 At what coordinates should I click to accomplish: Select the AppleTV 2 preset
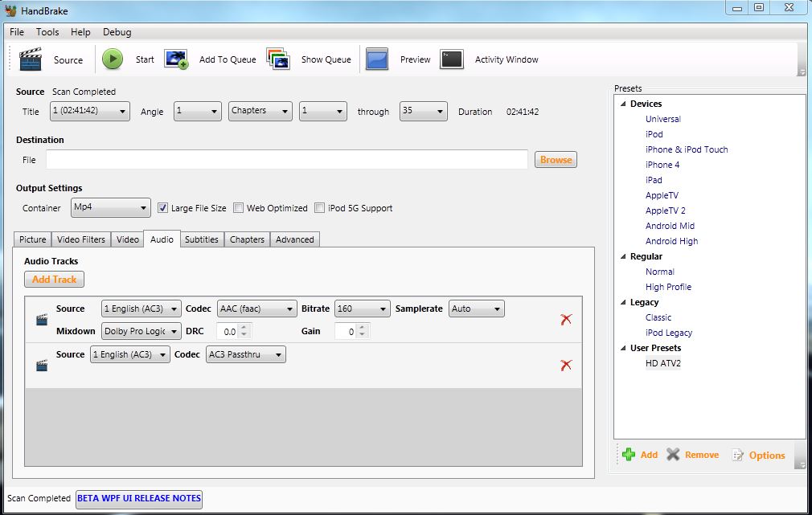666,210
